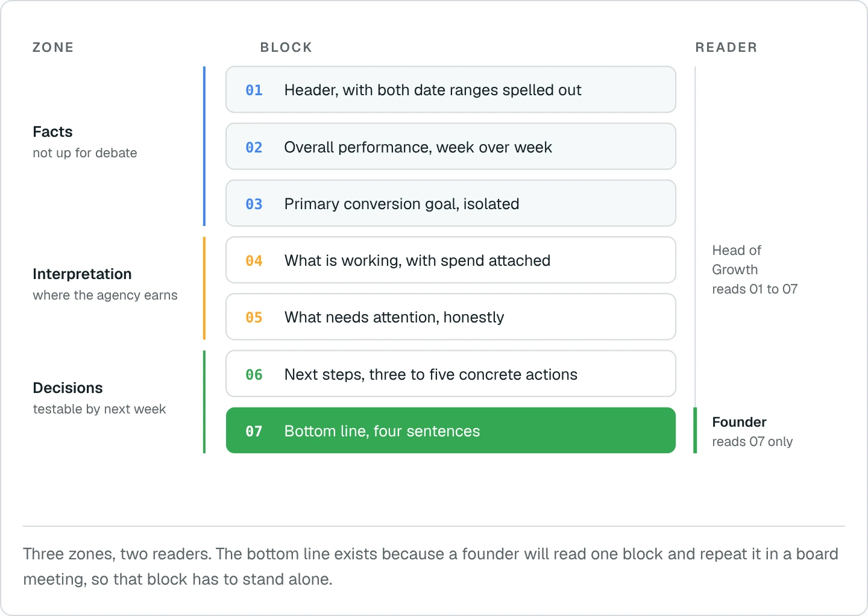Select the 'Founder' reader label

click(x=739, y=422)
